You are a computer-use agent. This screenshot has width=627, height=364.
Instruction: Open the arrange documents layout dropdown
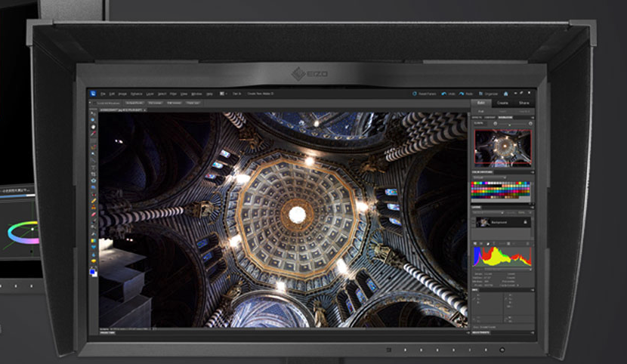pos(223,94)
